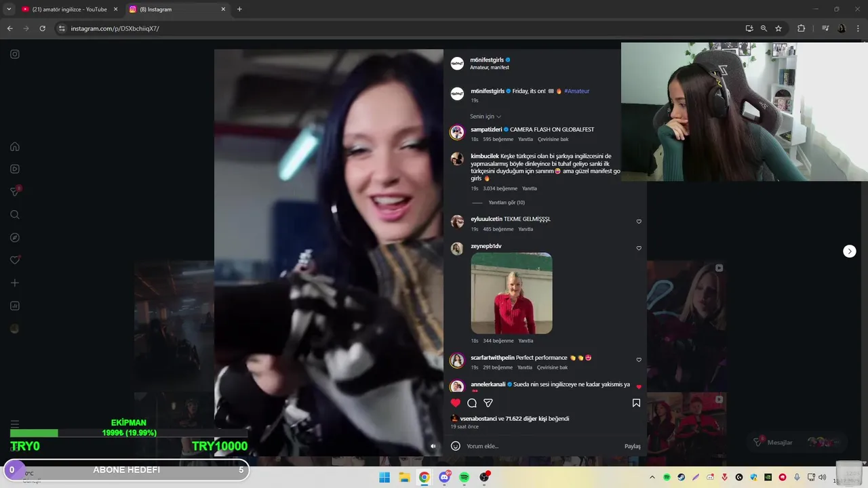Viewport: 868px width, 488px height.
Task: Reload the page in Chrome
Action: 42,28
